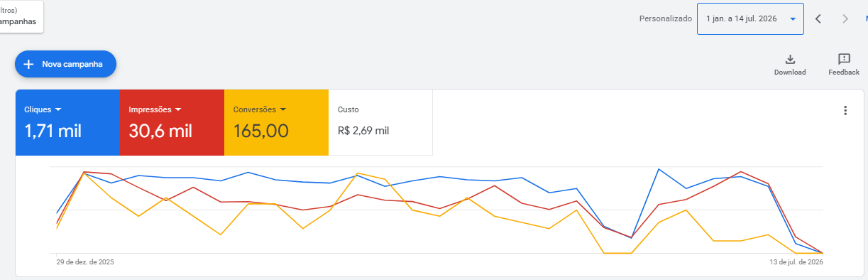Select the Custo metric card
This screenshot has height=280, width=868.
380,122
